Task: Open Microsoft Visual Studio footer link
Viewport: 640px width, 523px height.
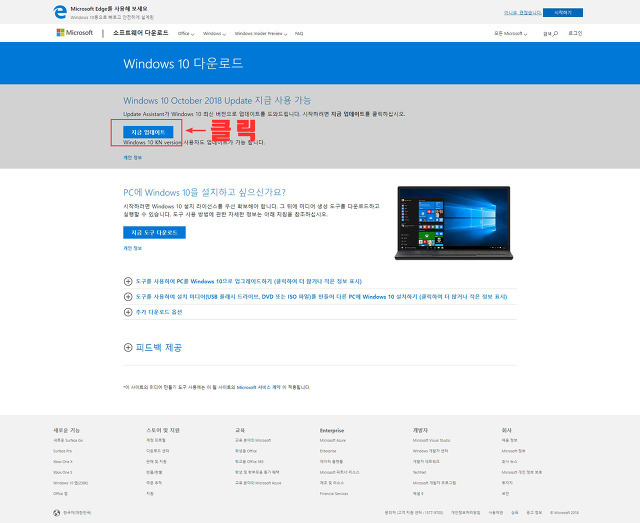Action: [431, 441]
